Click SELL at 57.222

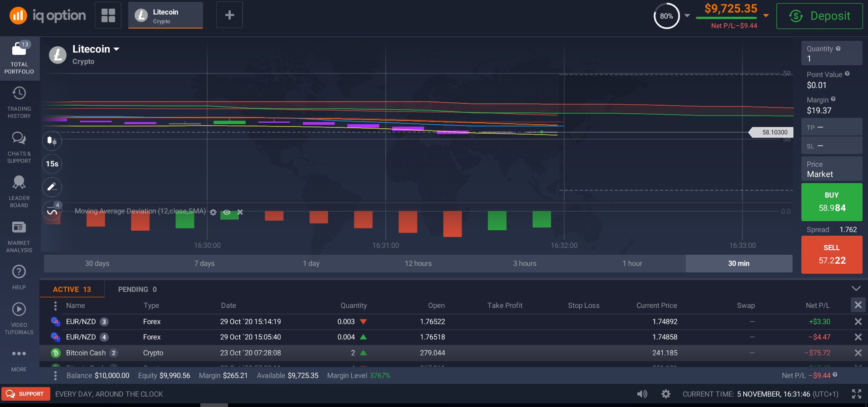pos(832,254)
